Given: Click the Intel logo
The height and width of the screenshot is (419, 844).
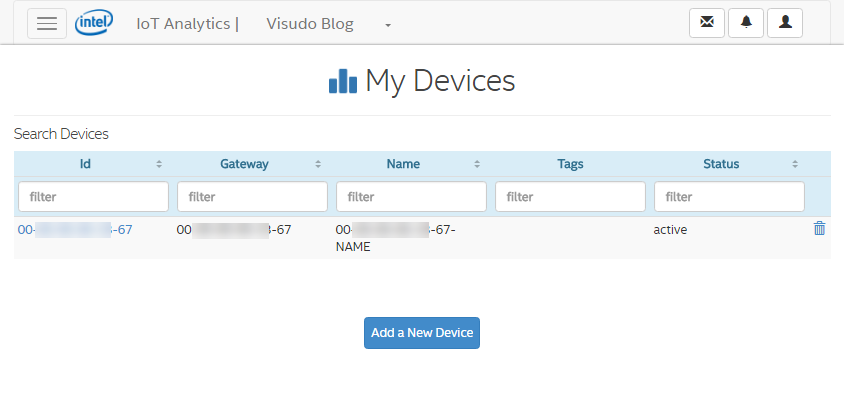Looking at the screenshot, I should coord(94,22).
